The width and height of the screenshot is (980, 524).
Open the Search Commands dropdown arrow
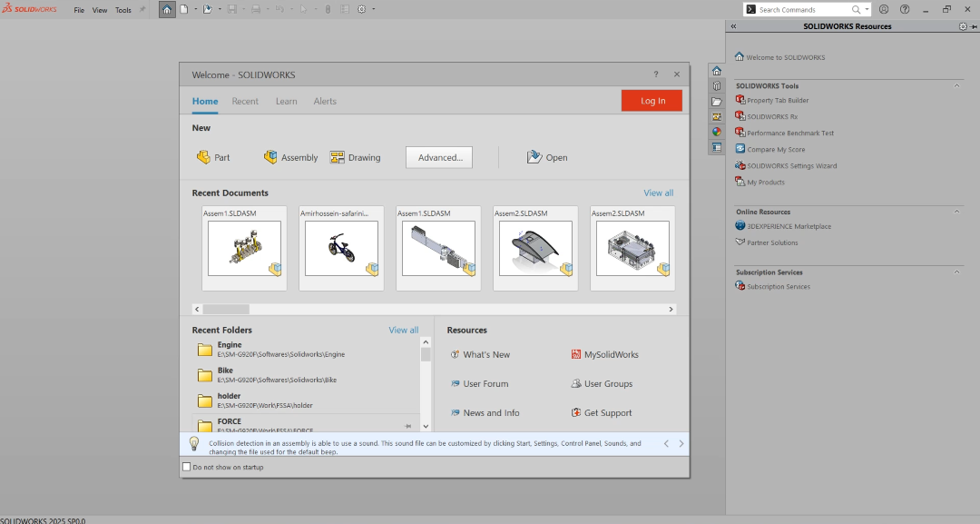[x=867, y=9]
